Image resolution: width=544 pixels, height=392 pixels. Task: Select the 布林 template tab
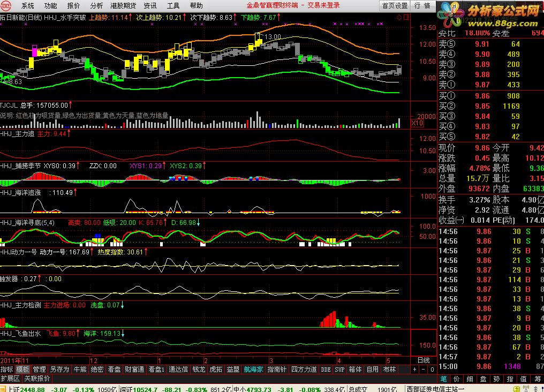pyautogui.click(x=390, y=370)
